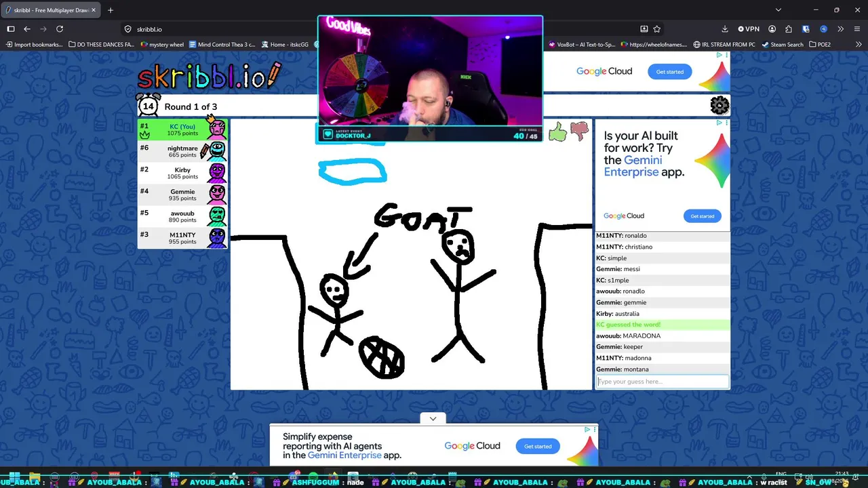Screen dimensions: 868x488
Task: Open the browser hamburger menu
Action: pos(856,29)
